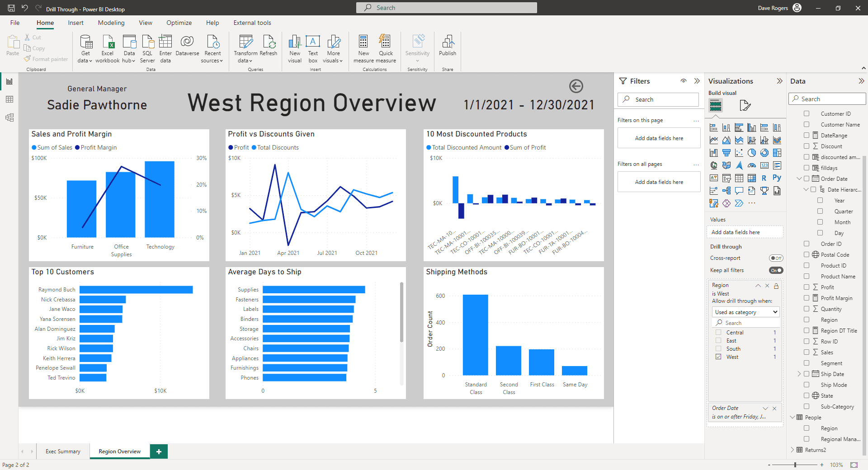Expand the Returns2 table in Data pane
This screenshot has width=868, height=470.
(793, 450)
